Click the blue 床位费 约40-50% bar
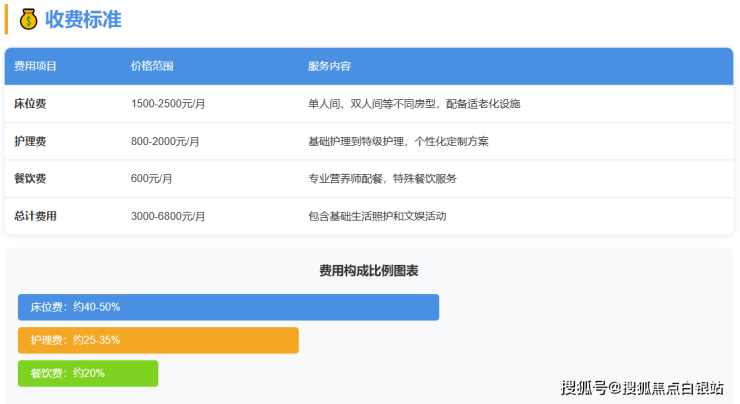The height and width of the screenshot is (404, 740). [x=228, y=307]
